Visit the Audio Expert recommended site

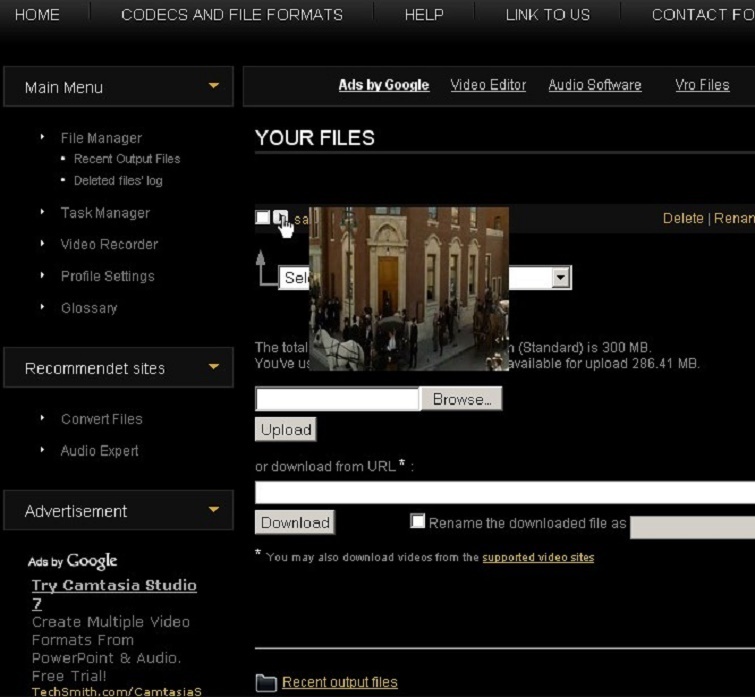point(99,451)
